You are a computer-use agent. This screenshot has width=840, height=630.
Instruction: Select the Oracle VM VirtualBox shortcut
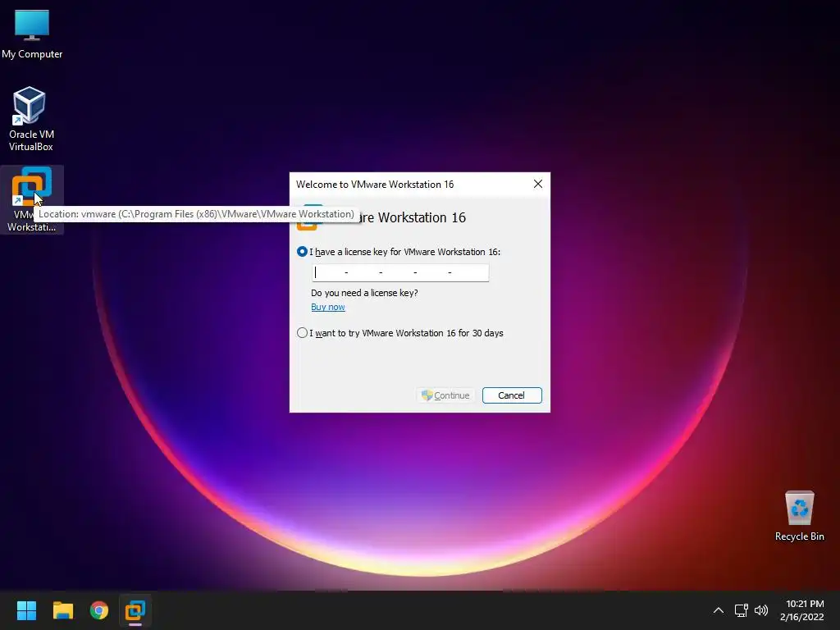pos(31,119)
